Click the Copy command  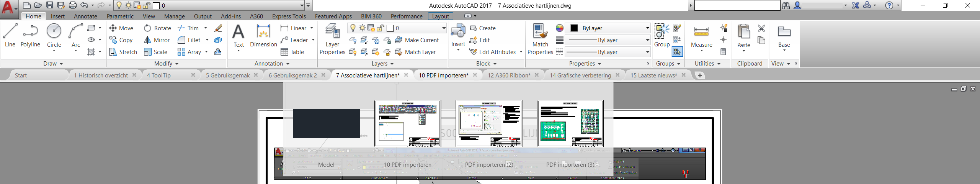pyautogui.click(x=121, y=40)
